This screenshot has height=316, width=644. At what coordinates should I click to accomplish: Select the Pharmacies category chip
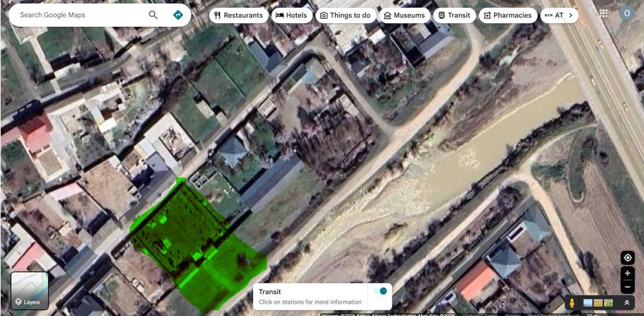tap(508, 15)
